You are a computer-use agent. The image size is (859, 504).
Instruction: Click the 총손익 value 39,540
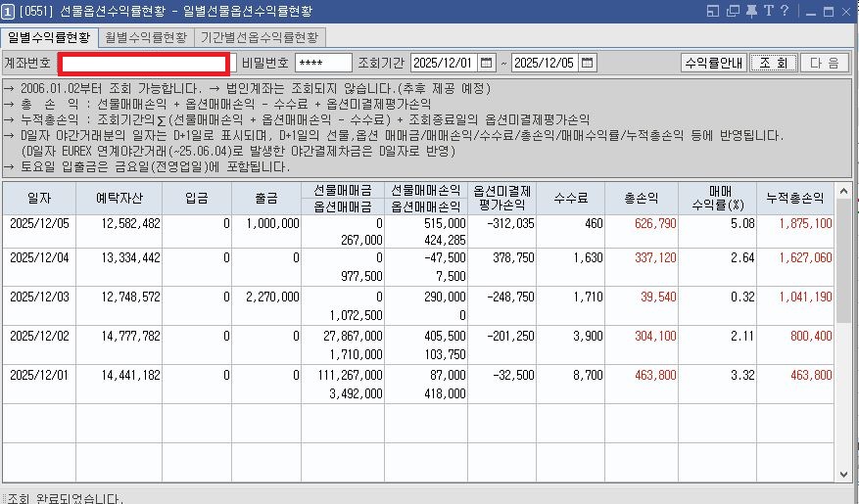[x=658, y=297]
